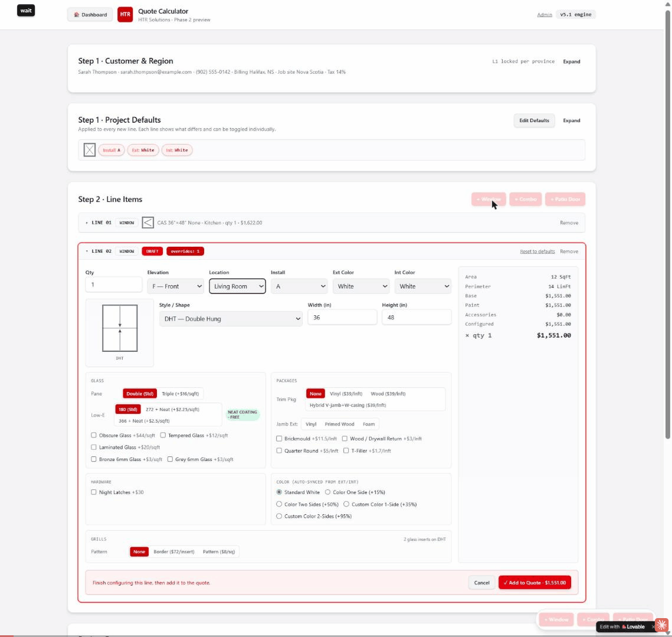Screen dimensions: 672x637
Task: Click the Width (in) field
Action: click(x=342, y=318)
